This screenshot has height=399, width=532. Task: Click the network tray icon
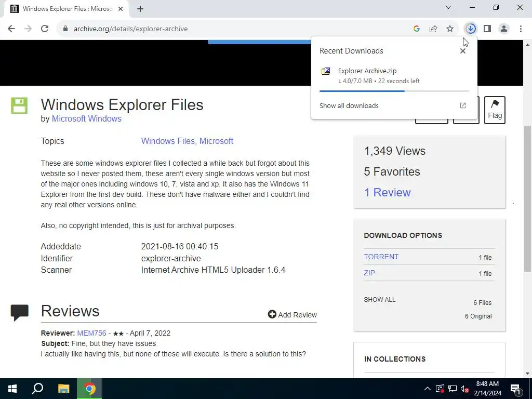pyautogui.click(x=453, y=389)
